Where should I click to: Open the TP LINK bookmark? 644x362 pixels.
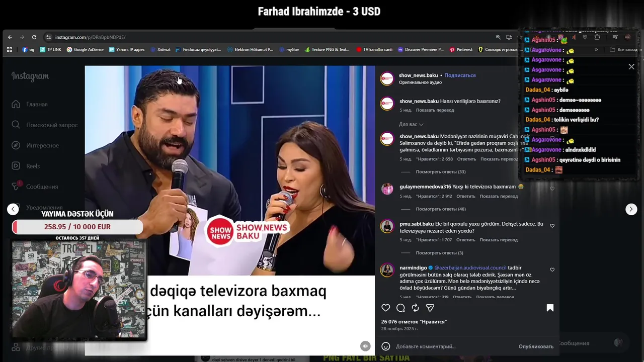point(50,50)
